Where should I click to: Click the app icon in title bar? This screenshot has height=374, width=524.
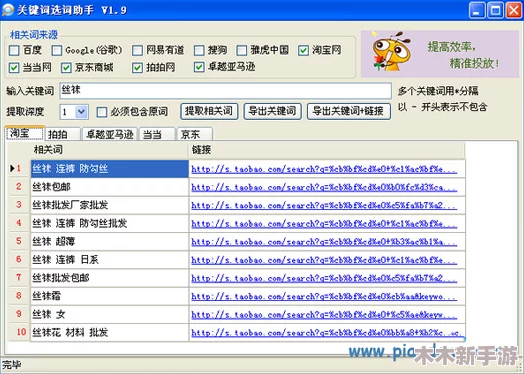[x=8, y=10]
